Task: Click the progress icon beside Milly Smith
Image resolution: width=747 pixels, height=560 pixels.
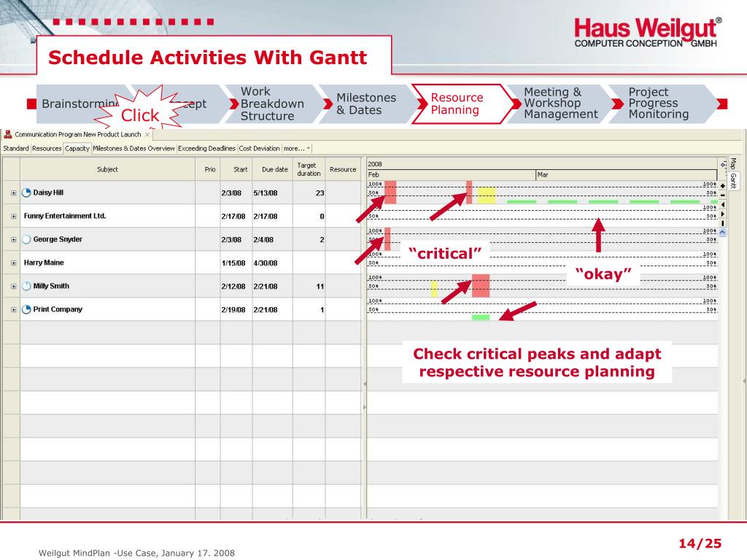Action: point(26,286)
